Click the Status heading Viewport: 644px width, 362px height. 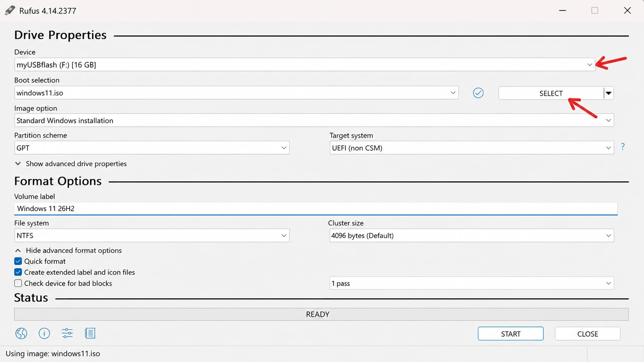point(31,298)
